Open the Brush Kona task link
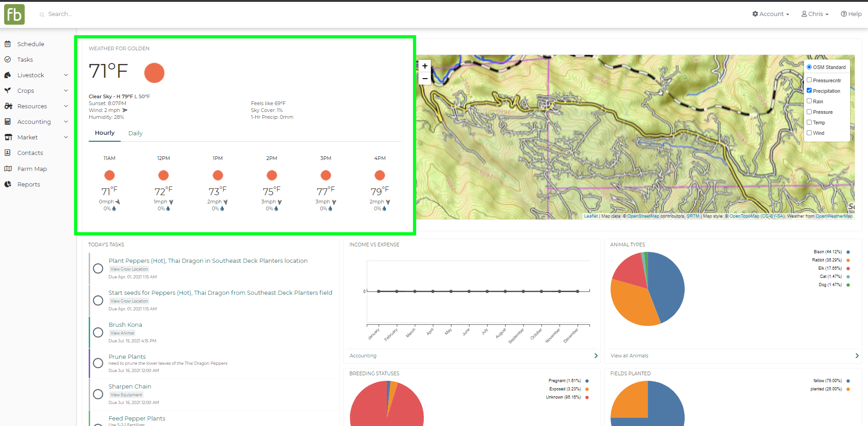 [x=125, y=325]
